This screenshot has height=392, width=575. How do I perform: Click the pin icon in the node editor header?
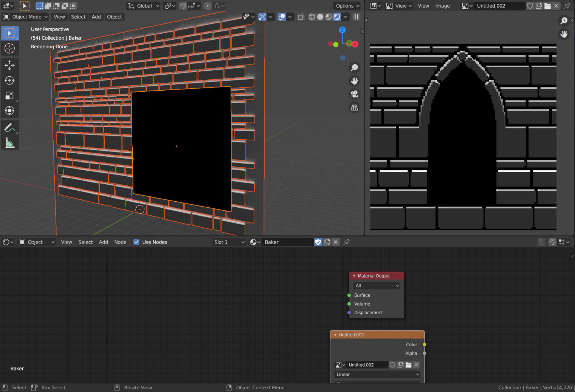pyautogui.click(x=346, y=242)
